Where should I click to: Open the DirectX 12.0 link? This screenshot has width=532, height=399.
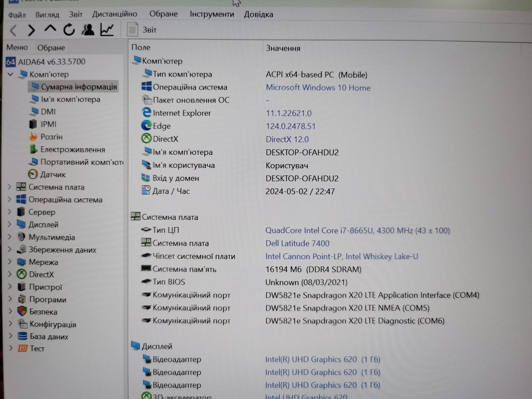pyautogui.click(x=287, y=139)
